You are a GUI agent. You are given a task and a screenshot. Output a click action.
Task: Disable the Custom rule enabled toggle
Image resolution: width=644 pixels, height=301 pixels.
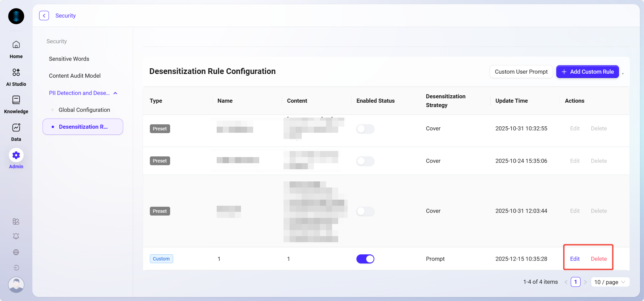tap(365, 259)
